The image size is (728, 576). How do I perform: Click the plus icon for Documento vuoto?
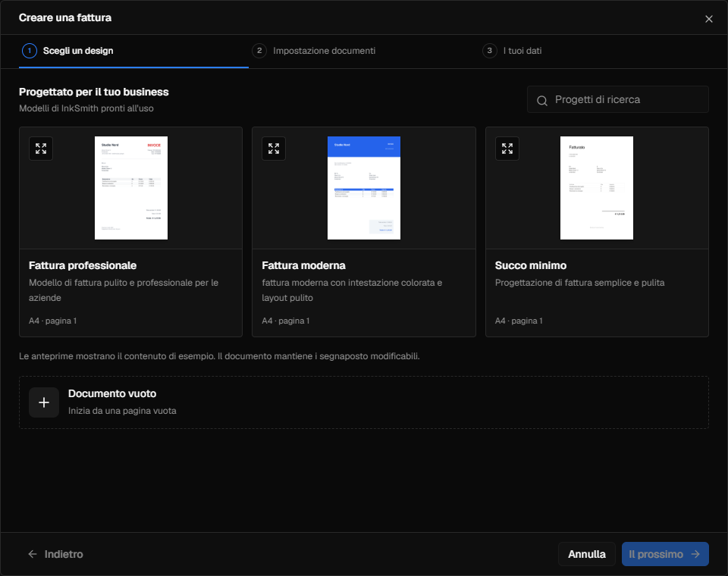click(44, 402)
